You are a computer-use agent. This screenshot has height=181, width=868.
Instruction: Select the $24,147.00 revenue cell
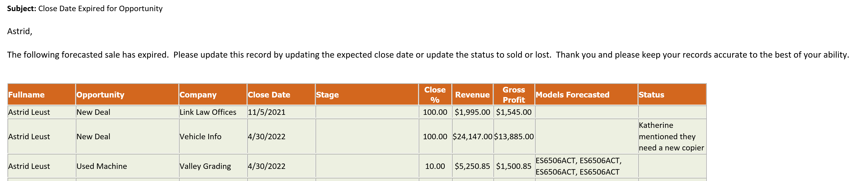coord(473,137)
